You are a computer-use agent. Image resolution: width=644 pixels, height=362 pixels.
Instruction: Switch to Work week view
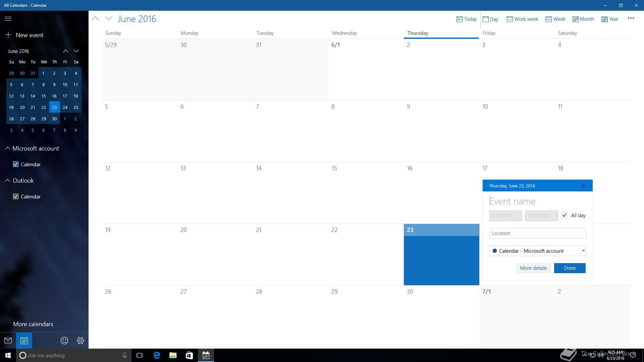click(522, 19)
